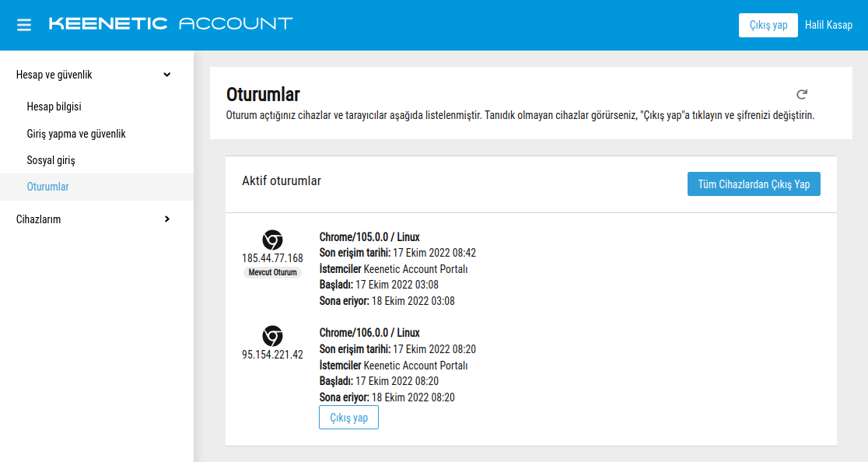The image size is (868, 462).
Task: Click the Oturumlar page heading
Action: 263,95
